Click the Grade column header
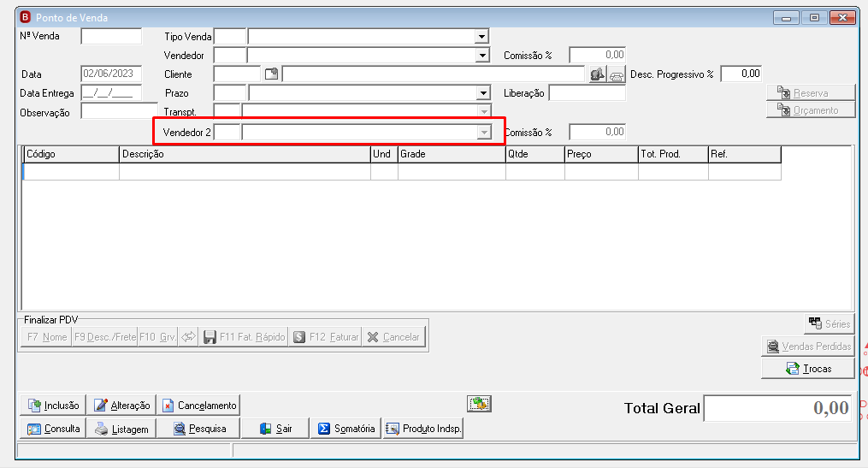868x468 pixels. point(452,155)
